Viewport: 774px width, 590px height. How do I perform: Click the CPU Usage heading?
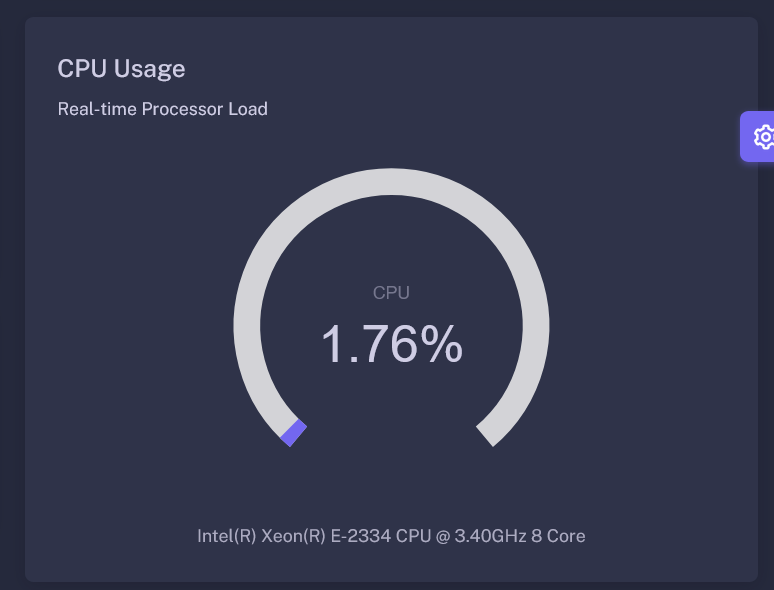click(x=121, y=69)
